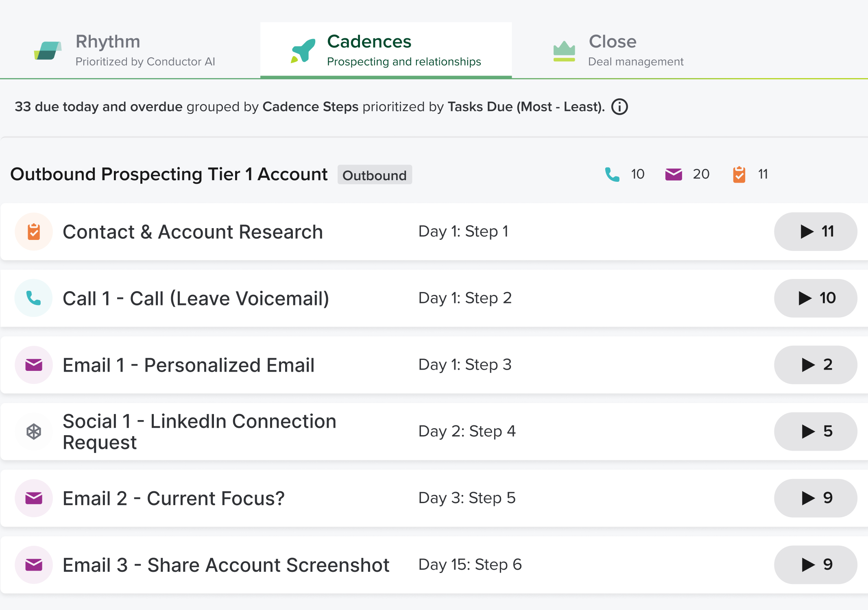Play the 9 Email 2 Current Focus tasks

click(816, 498)
